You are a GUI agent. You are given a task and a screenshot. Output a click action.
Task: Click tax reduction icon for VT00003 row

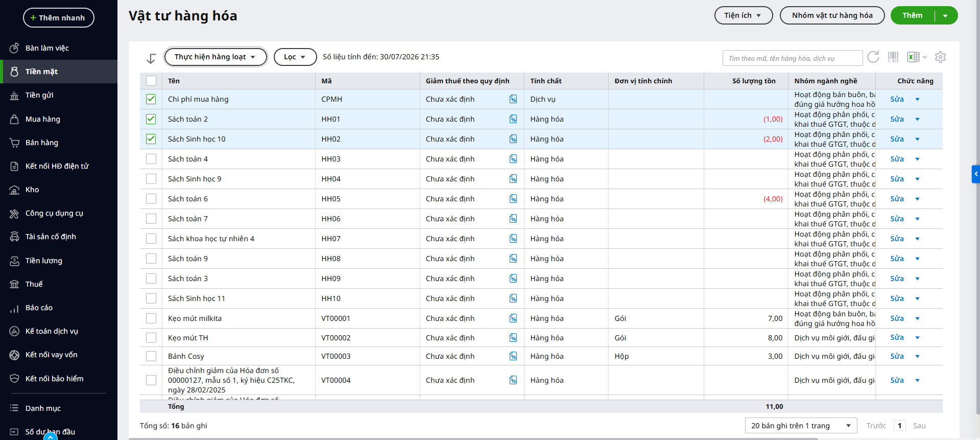coord(513,356)
